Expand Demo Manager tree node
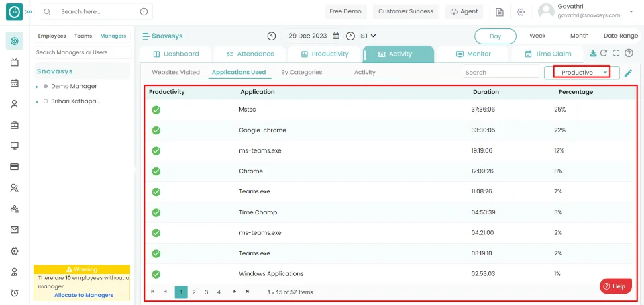644x305 pixels. click(x=36, y=87)
